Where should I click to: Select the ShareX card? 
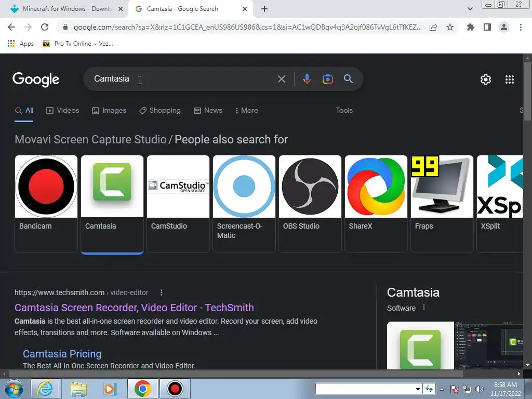coord(376,204)
